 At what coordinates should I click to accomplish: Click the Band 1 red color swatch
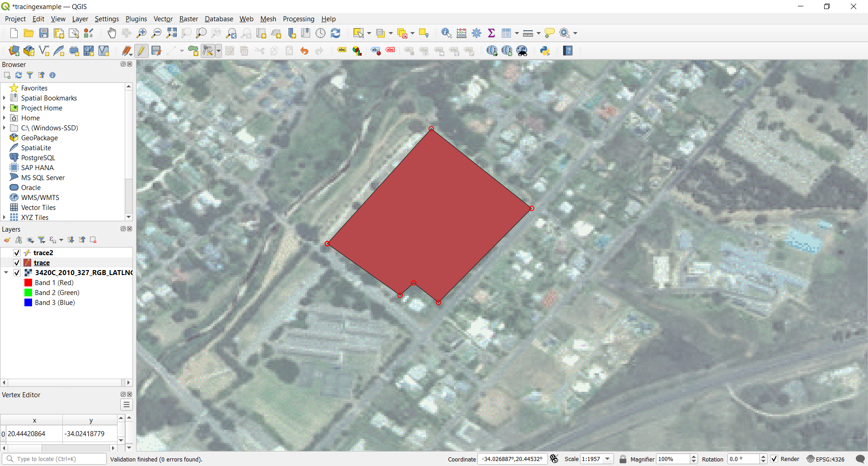(28, 282)
